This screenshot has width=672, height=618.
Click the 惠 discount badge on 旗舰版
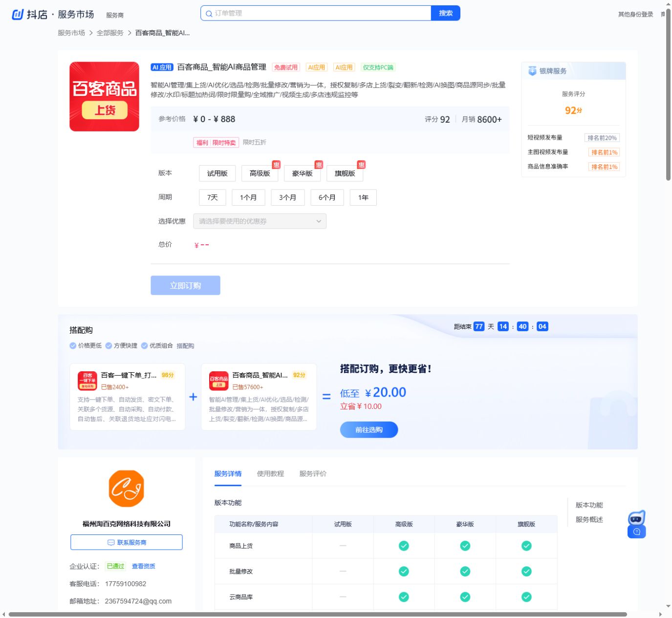point(361,165)
